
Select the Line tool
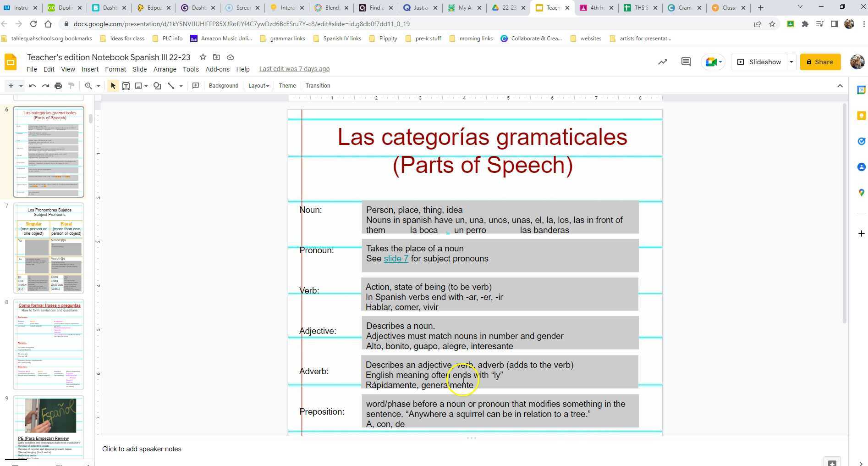171,86
